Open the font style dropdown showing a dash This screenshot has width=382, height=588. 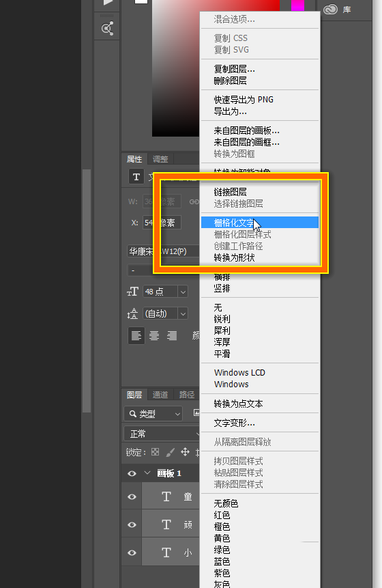click(x=163, y=270)
